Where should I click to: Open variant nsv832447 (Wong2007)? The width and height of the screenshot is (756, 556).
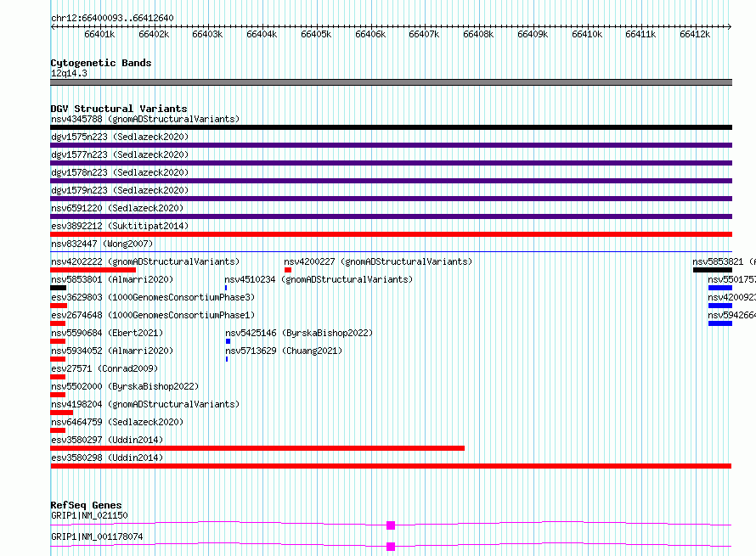[x=102, y=244]
